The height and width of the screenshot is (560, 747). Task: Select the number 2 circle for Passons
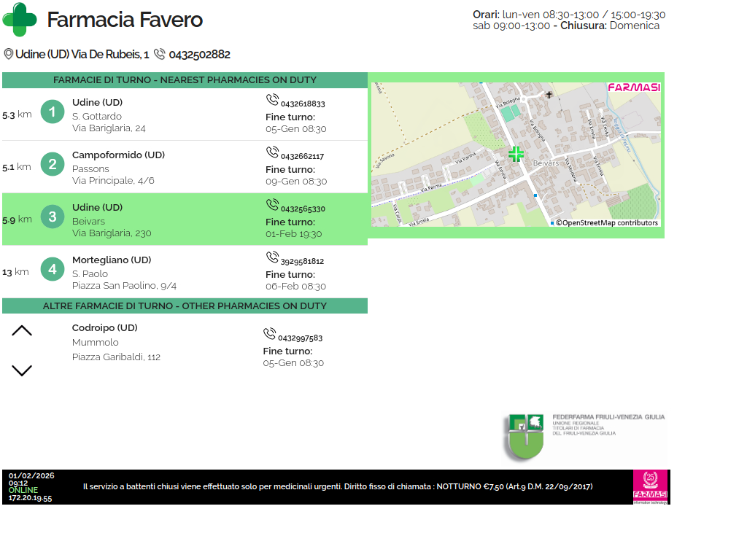[53, 164]
